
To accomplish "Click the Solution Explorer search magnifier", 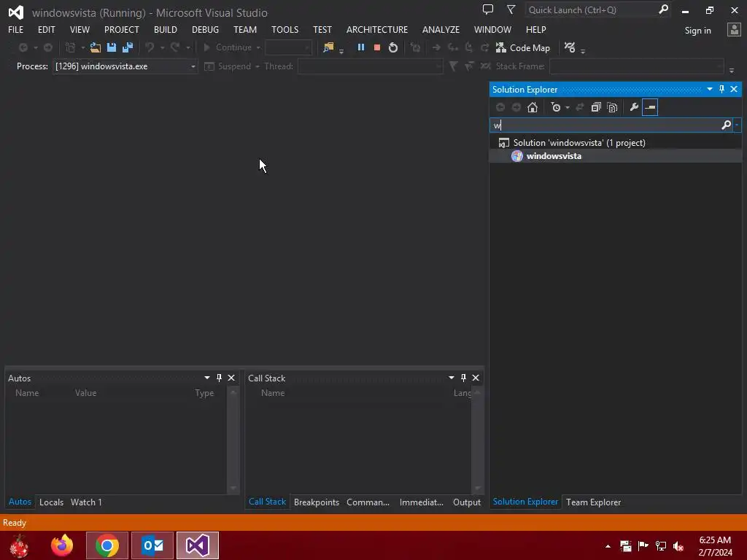I will (x=726, y=125).
